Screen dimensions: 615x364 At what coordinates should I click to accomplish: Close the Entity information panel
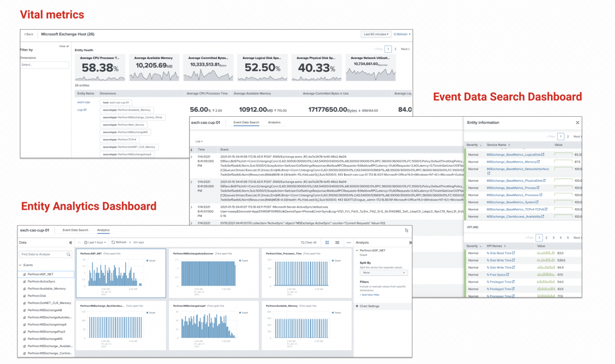(x=578, y=123)
